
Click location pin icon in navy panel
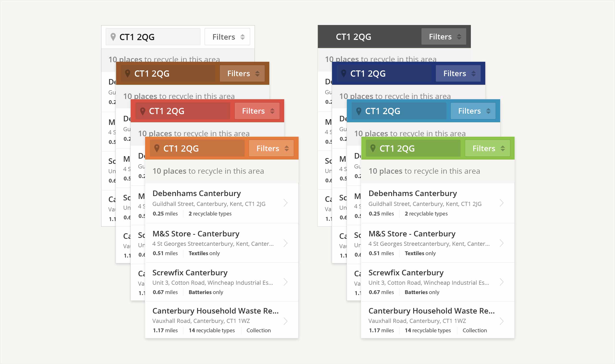pos(344,73)
